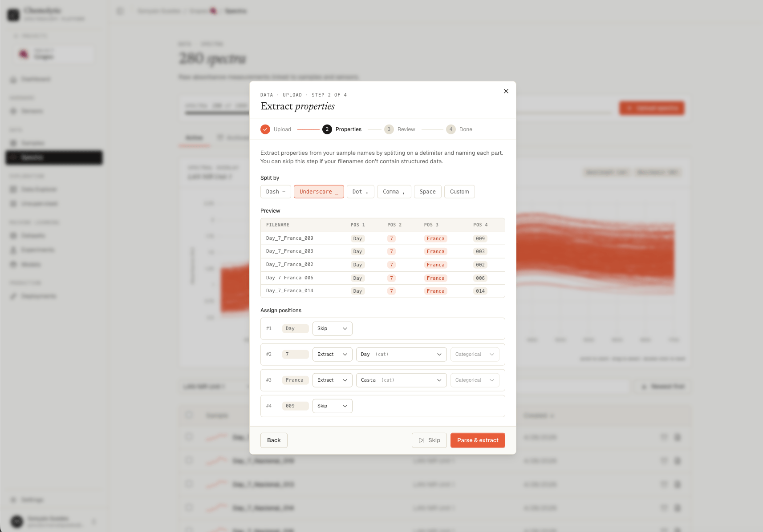This screenshot has height=532, width=763.
Task: Open the Day (cat) property dropdown
Action: click(402, 355)
